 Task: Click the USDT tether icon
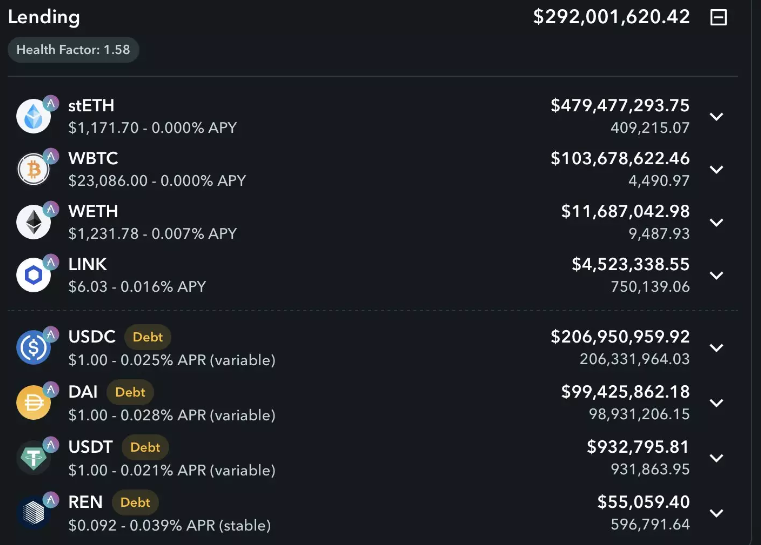(x=34, y=458)
